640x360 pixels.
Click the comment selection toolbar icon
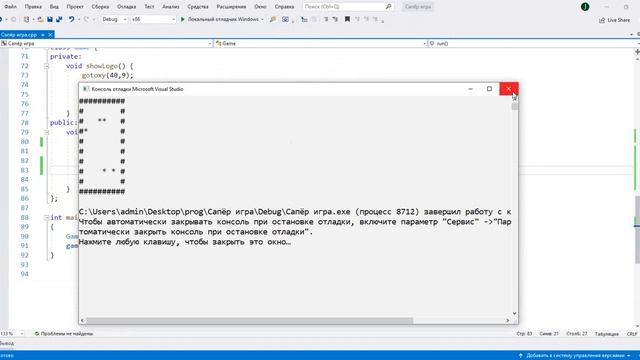click(326, 19)
